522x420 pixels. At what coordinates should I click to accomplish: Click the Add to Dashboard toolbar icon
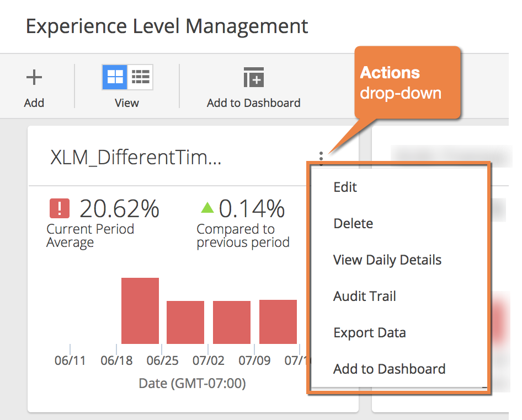(254, 77)
